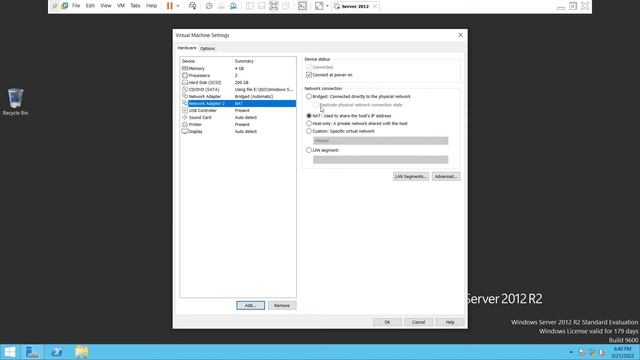Screen dimensions: 640x360
Task: Show hidden system tray icons
Action: [571, 352]
